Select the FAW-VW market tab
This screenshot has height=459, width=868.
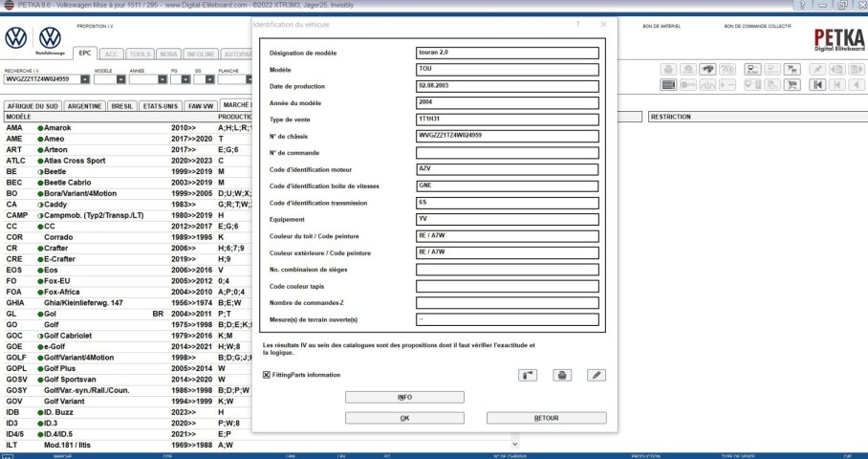point(201,106)
